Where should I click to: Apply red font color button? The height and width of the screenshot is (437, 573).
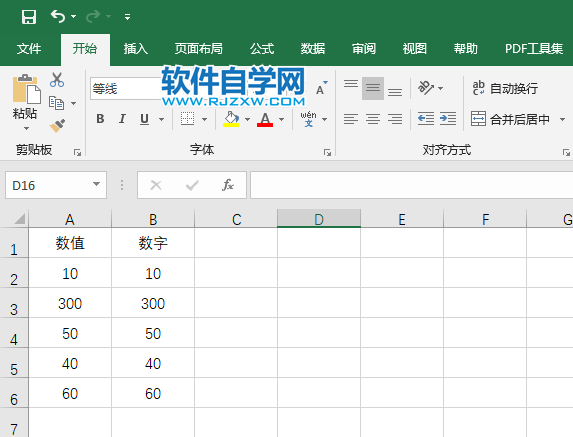point(265,119)
